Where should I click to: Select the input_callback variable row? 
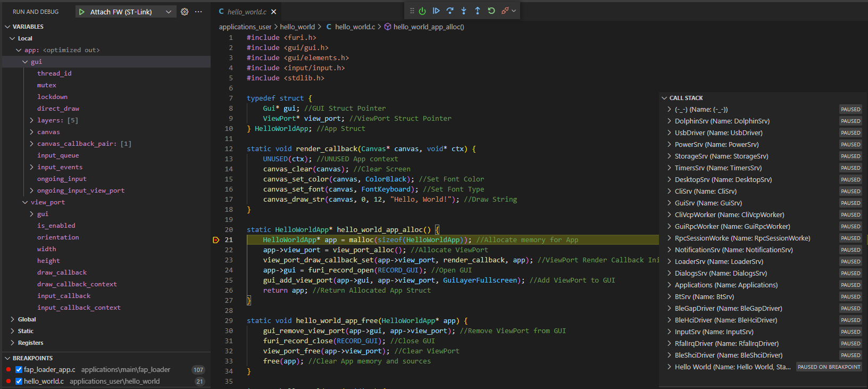point(106,296)
